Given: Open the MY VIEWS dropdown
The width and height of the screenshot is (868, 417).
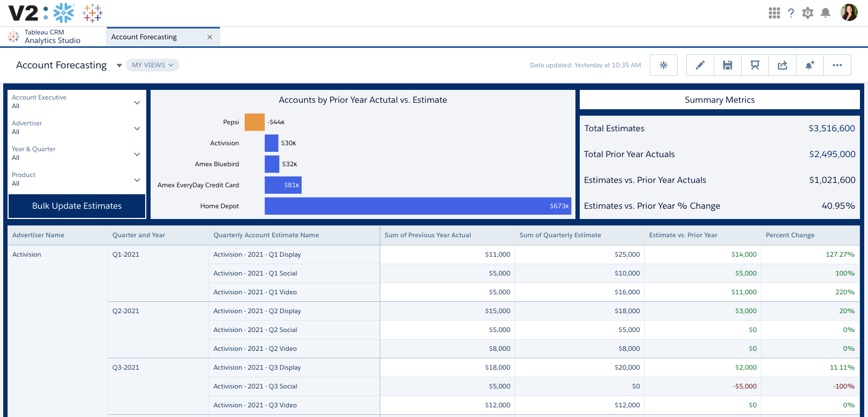Looking at the screenshot, I should pos(153,65).
